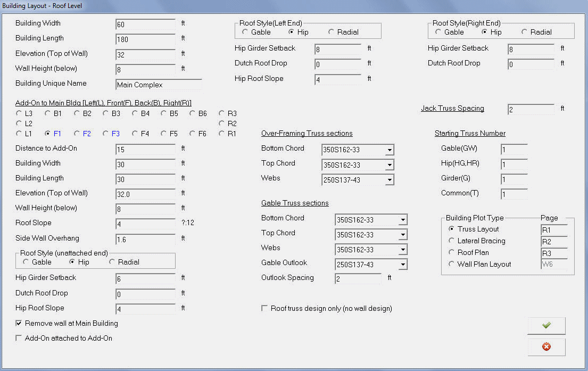Open Over-Framing Bottom Chord dropdown

pos(390,151)
